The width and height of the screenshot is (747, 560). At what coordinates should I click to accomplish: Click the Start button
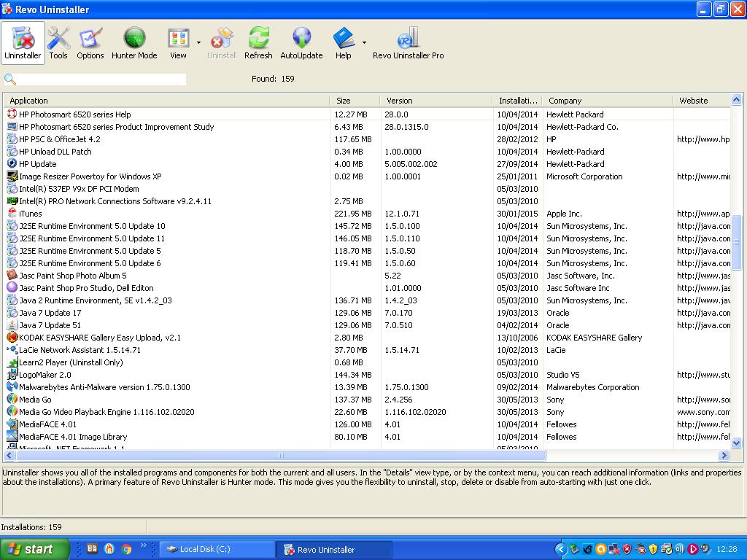coord(34,549)
